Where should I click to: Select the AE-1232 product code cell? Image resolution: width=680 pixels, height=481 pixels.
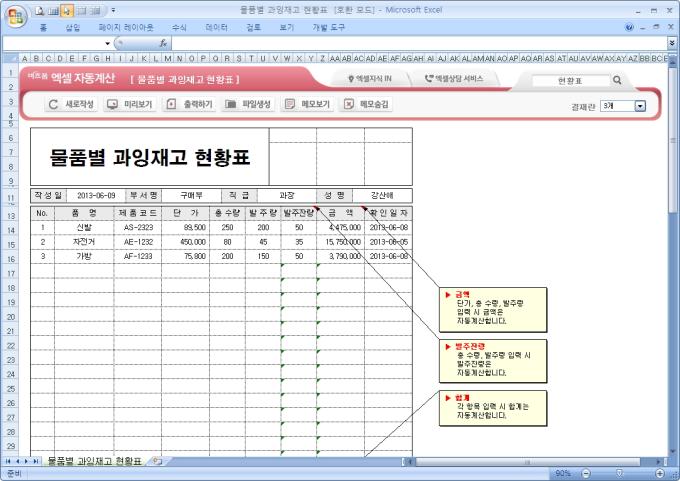138,242
